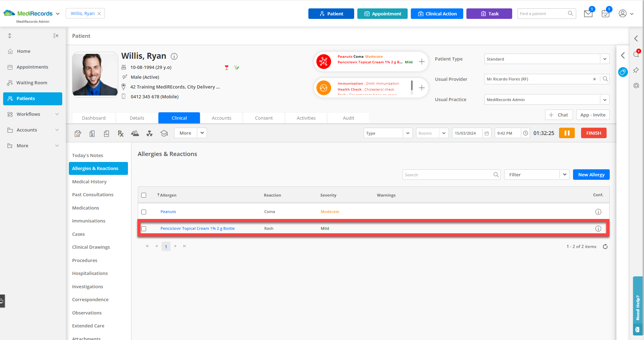644x340 pixels.
Task: Click the certificate document toolbar icon
Action: click(92, 133)
